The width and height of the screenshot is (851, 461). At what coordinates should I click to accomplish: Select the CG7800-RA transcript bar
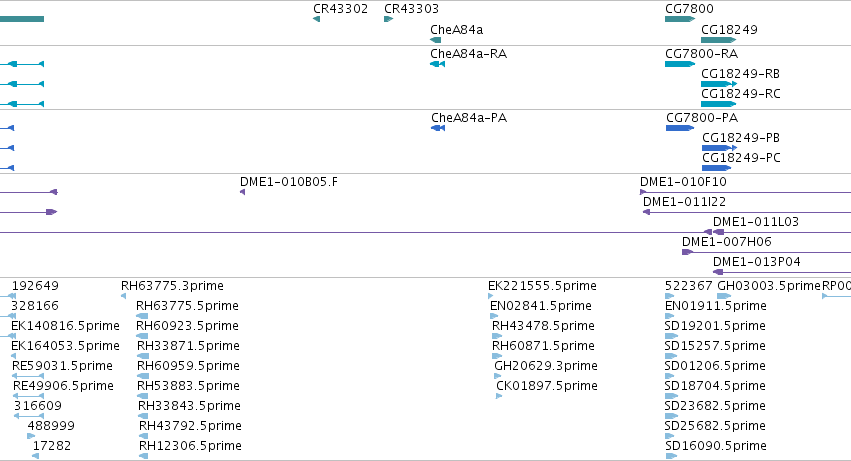[x=680, y=64]
